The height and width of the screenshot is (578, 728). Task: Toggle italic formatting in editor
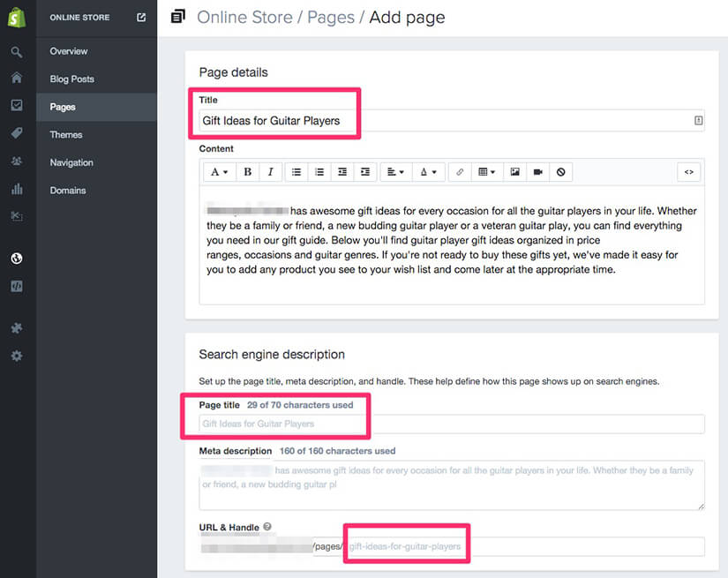tap(270, 172)
